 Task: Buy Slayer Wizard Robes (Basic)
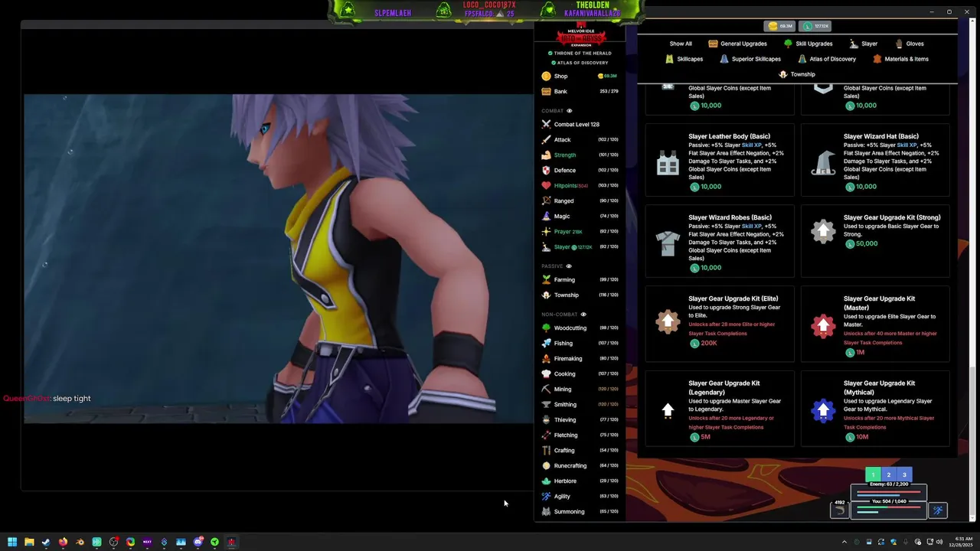tap(720, 242)
